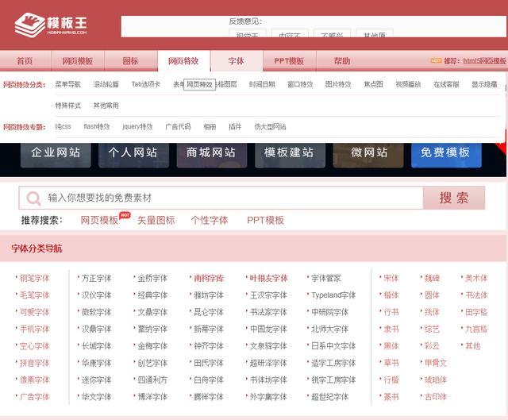Open the 甲骨文 style link
The width and height of the screenshot is (508, 420).
(x=436, y=363)
